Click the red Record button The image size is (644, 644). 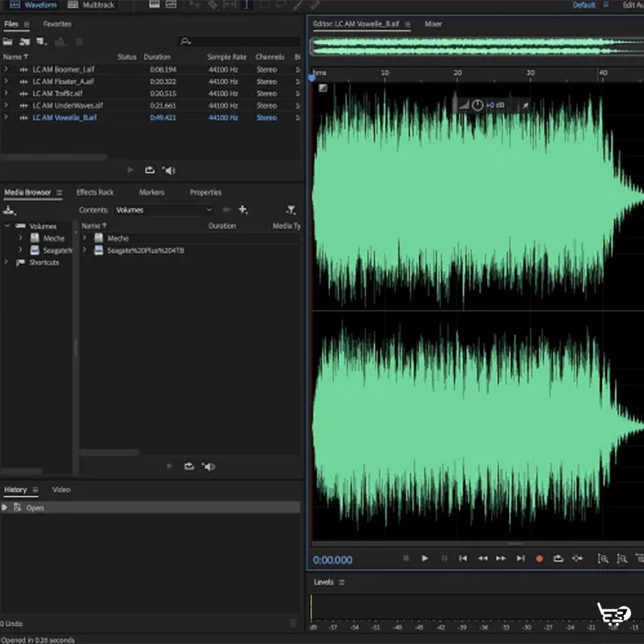tap(539, 559)
